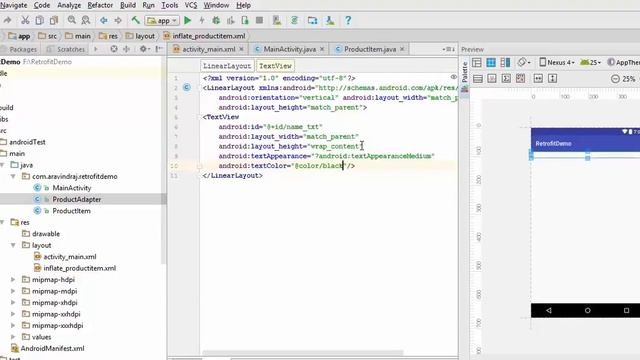Navigate back with the left arrow
The width and height of the screenshot is (640, 360).
104,20
